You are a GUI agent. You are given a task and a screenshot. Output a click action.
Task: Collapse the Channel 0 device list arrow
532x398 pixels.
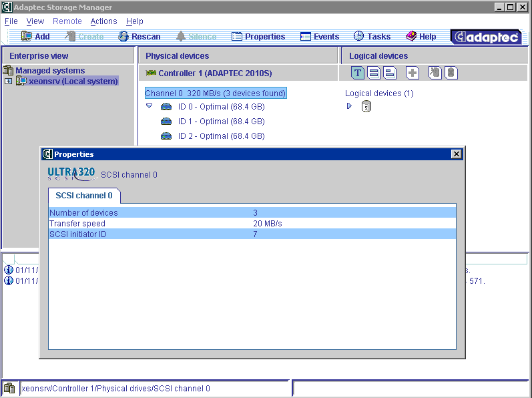pos(149,106)
